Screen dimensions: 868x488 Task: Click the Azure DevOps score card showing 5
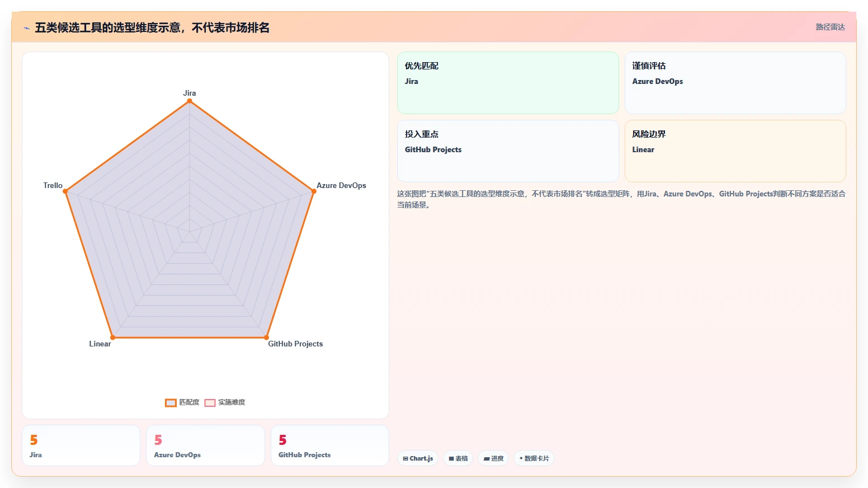[205, 445]
